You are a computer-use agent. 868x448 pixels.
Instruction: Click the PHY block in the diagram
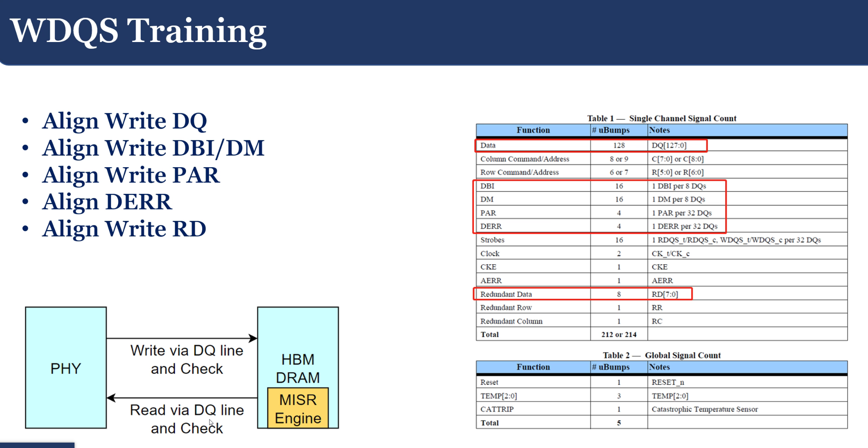coord(66,368)
